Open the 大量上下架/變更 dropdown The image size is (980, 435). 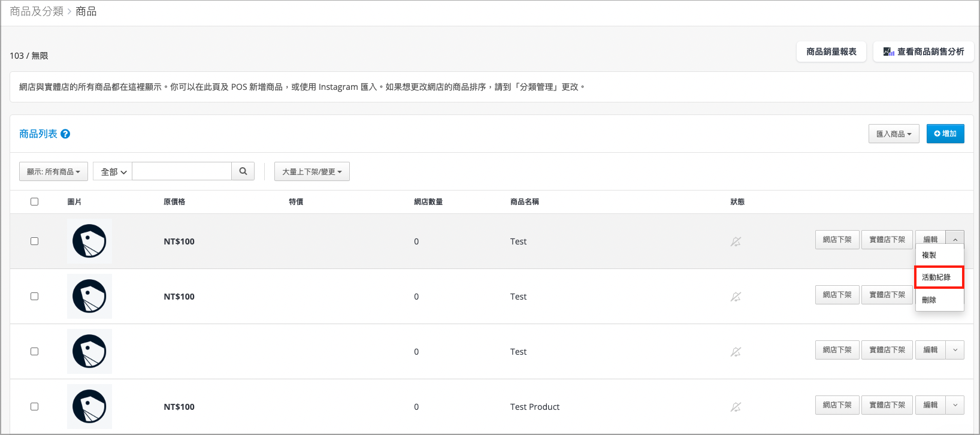pos(312,171)
